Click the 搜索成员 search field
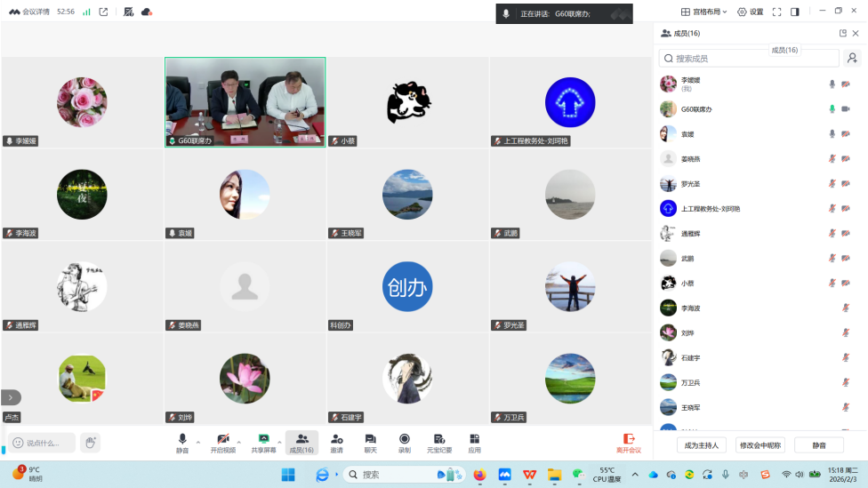868x488 pixels. 749,58
